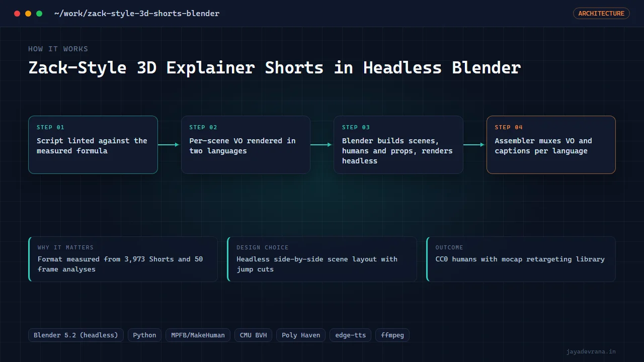Select the Outcome card
The height and width of the screenshot is (362, 644).
(x=521, y=259)
